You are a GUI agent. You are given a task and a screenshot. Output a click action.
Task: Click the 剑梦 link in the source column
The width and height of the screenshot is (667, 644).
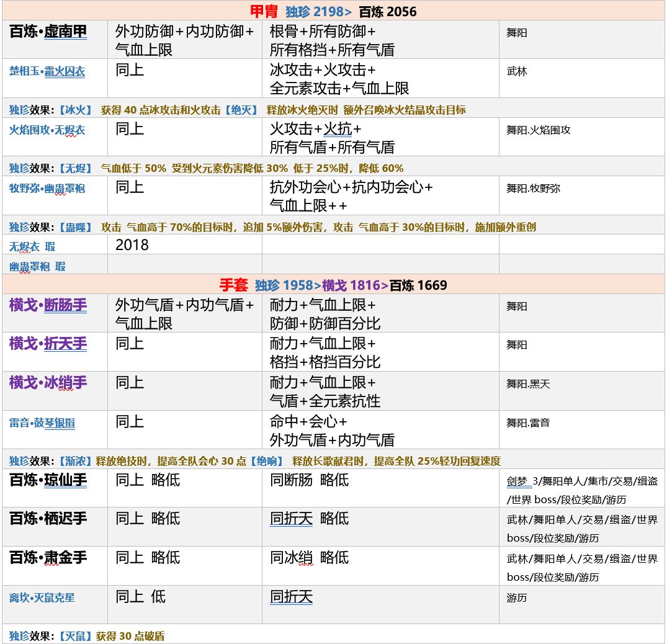pos(519,481)
